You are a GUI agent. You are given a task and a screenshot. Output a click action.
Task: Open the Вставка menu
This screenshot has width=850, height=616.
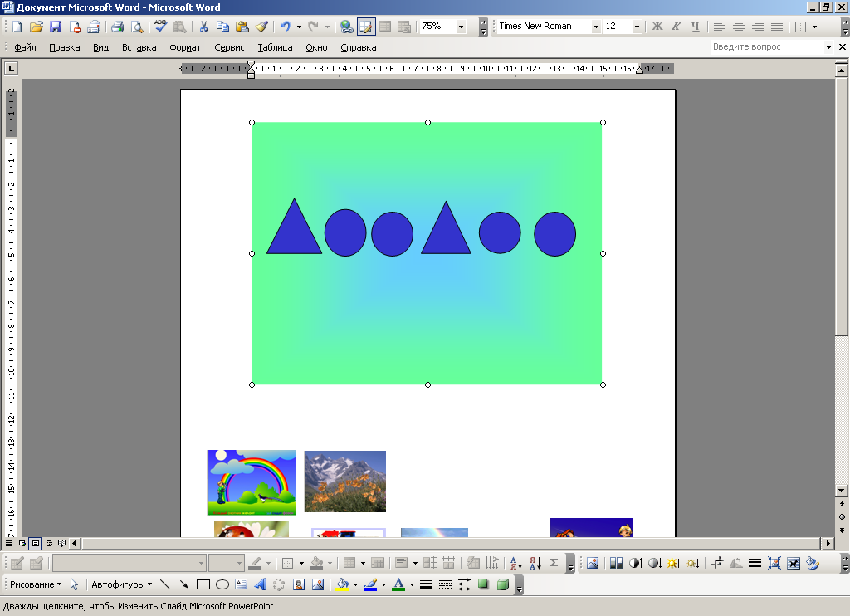click(x=139, y=47)
